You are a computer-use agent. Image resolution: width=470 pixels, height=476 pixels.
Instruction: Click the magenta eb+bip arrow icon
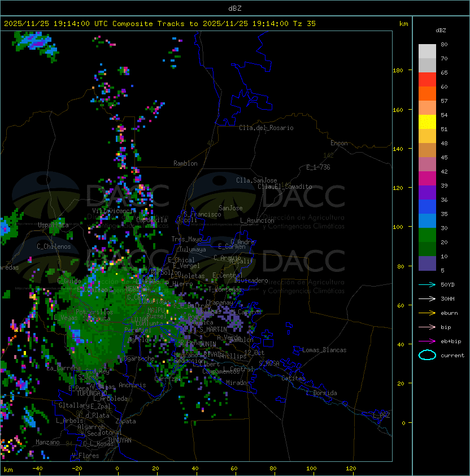click(x=427, y=341)
